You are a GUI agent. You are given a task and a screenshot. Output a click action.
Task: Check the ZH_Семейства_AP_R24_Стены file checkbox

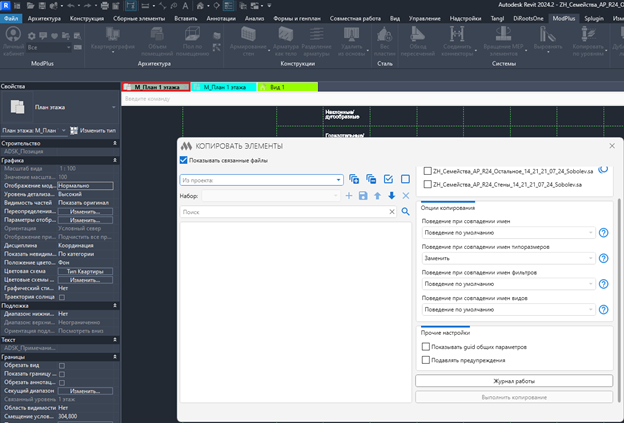[x=427, y=184]
